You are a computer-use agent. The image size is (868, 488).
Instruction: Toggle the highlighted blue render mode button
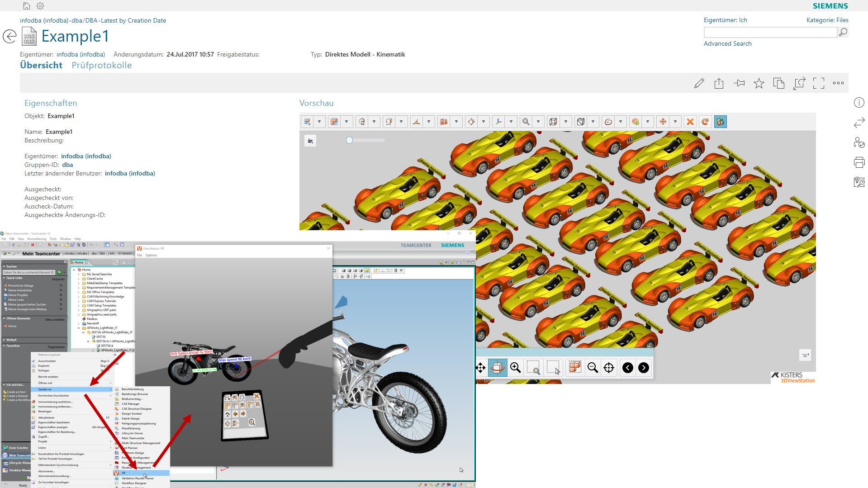720,122
